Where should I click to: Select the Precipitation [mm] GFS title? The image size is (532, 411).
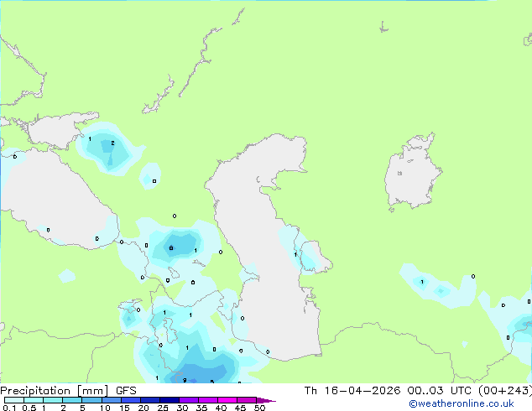[x=68, y=391]
